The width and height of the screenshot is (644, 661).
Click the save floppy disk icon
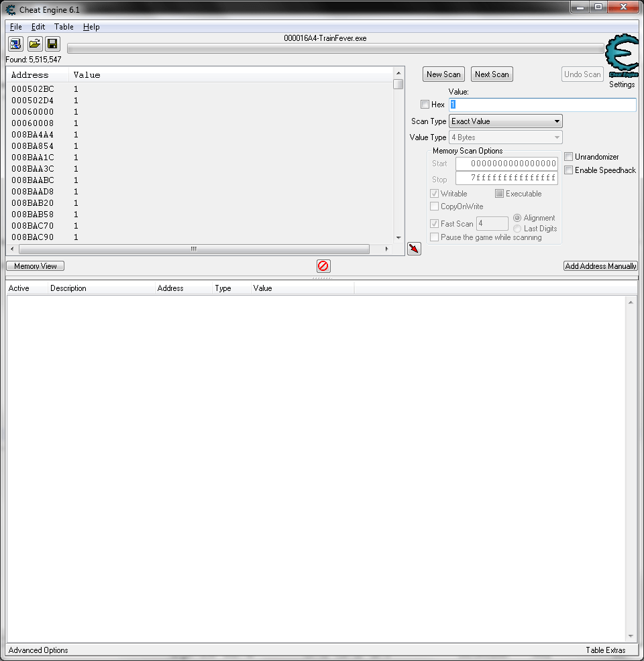pyautogui.click(x=53, y=44)
